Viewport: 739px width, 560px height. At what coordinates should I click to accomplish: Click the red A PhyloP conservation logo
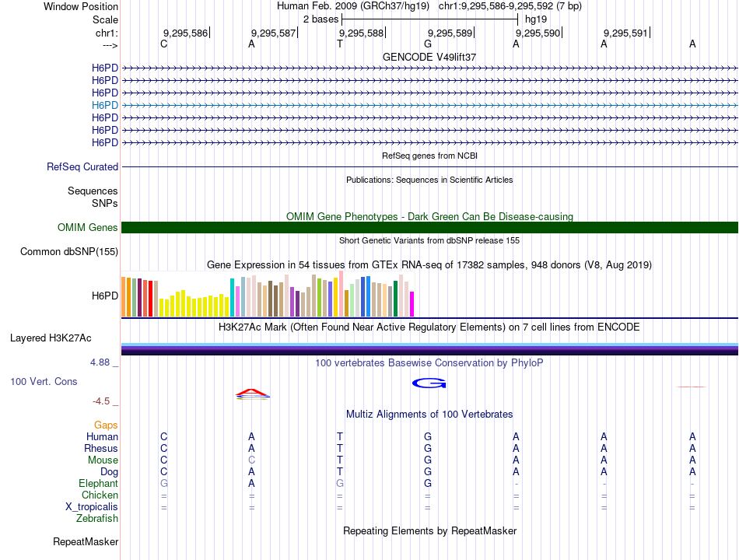pyautogui.click(x=253, y=393)
